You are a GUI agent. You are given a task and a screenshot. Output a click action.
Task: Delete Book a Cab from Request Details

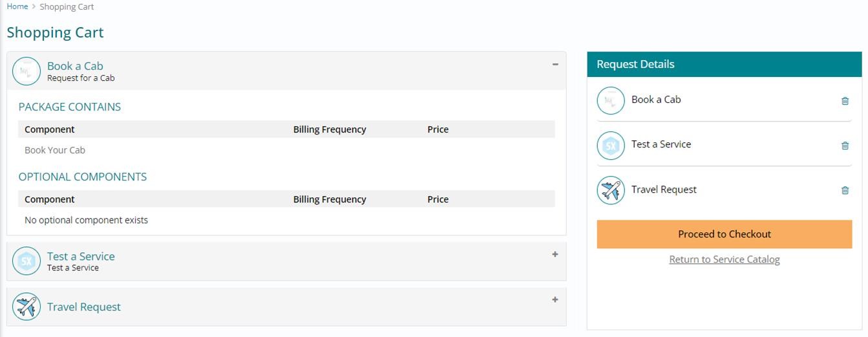[845, 101]
